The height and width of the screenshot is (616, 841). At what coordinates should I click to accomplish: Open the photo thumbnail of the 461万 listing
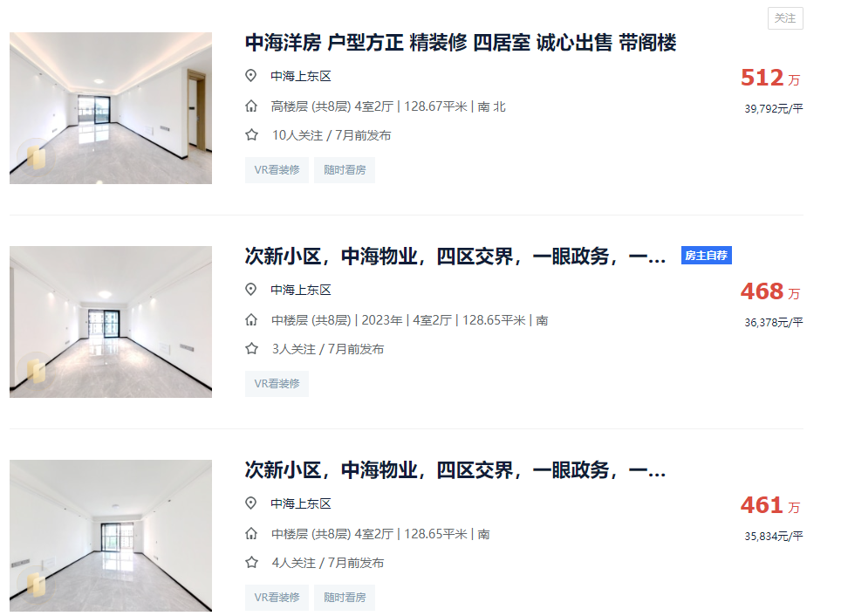tap(111, 536)
